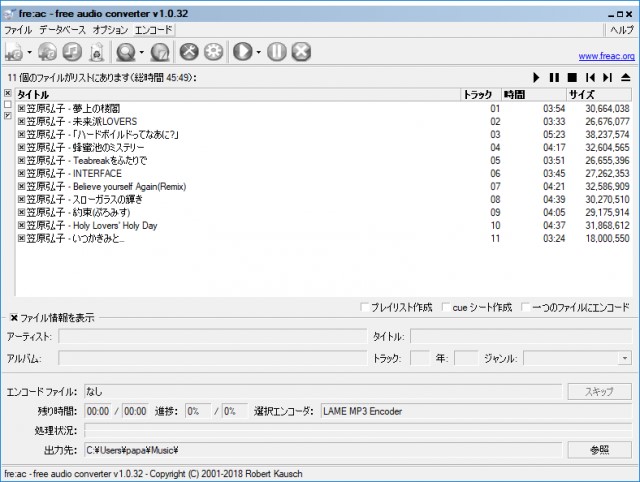This screenshot has height=482, width=640.
Task: Enable cue シート作成 checkbox
Action: click(x=447, y=307)
